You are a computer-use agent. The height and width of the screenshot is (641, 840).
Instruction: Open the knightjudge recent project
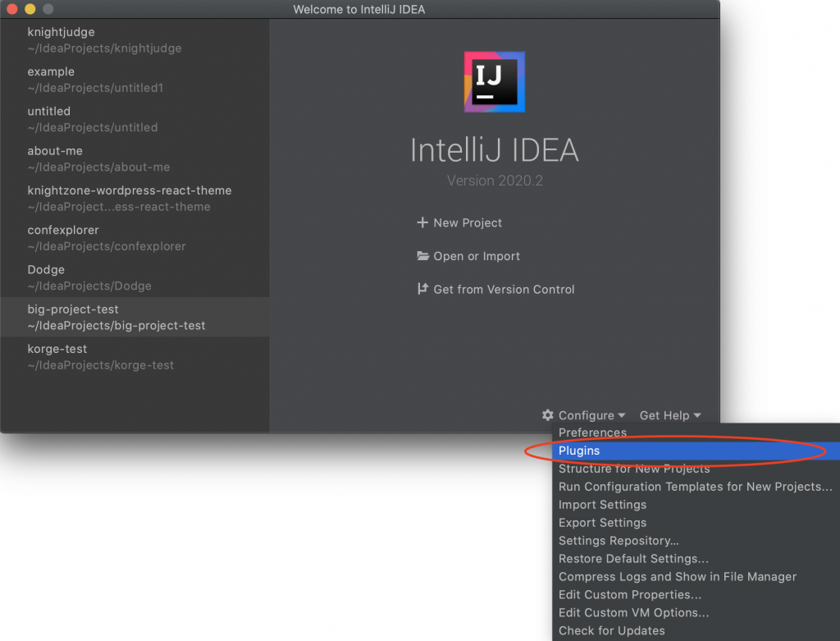pos(135,39)
